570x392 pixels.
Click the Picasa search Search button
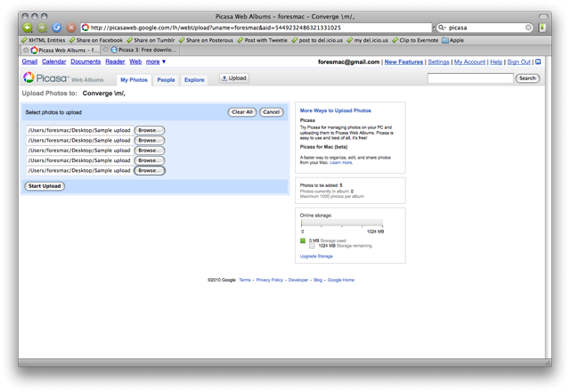click(527, 78)
